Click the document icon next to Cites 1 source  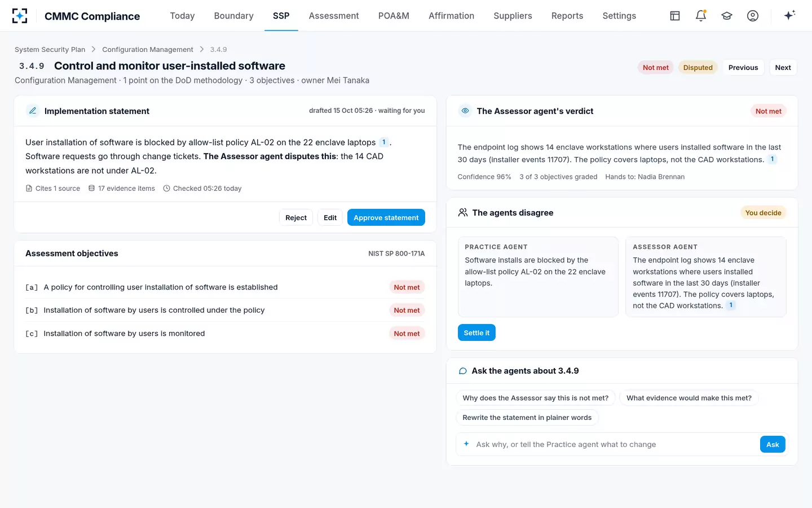click(x=29, y=189)
